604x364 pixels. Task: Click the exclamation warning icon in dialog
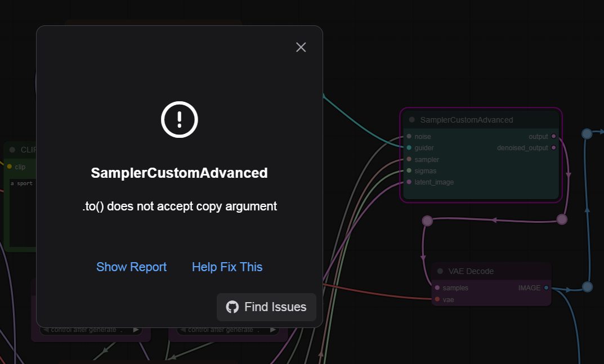pyautogui.click(x=179, y=119)
